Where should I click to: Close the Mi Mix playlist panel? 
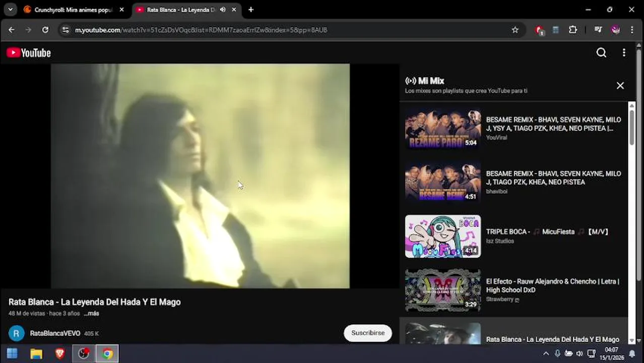(620, 86)
